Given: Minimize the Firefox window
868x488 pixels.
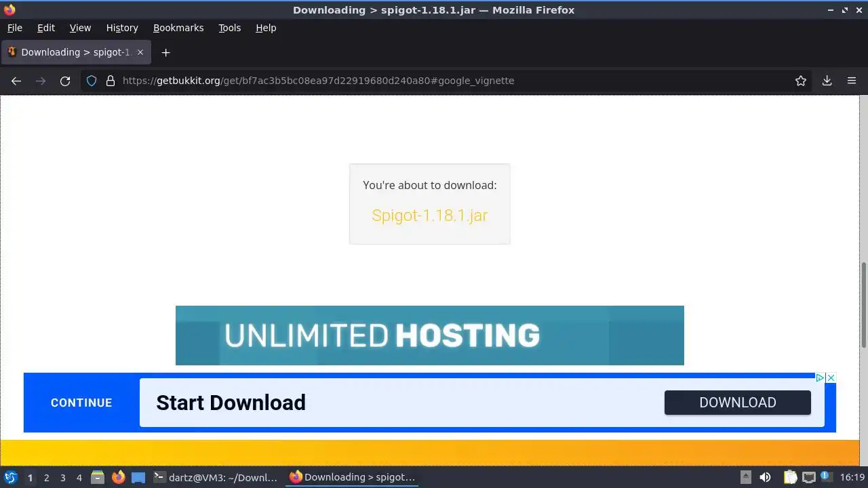Looking at the screenshot, I should pyautogui.click(x=831, y=10).
